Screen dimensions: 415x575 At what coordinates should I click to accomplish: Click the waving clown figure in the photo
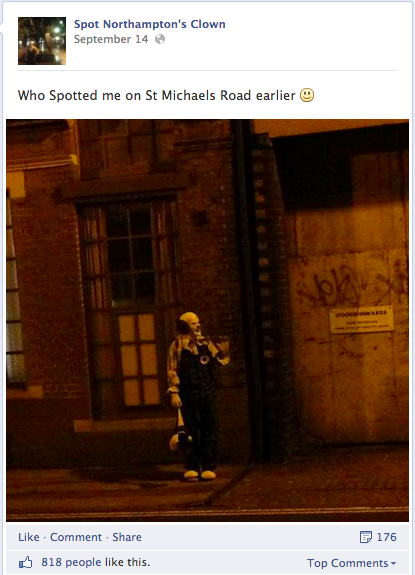(x=198, y=396)
